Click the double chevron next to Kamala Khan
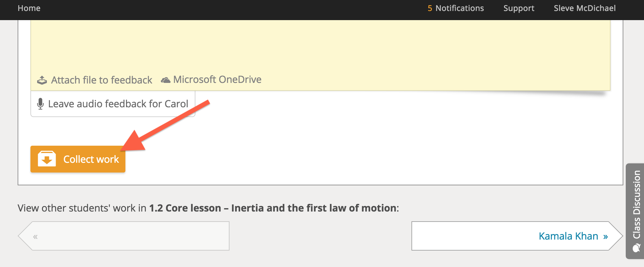 click(x=605, y=237)
